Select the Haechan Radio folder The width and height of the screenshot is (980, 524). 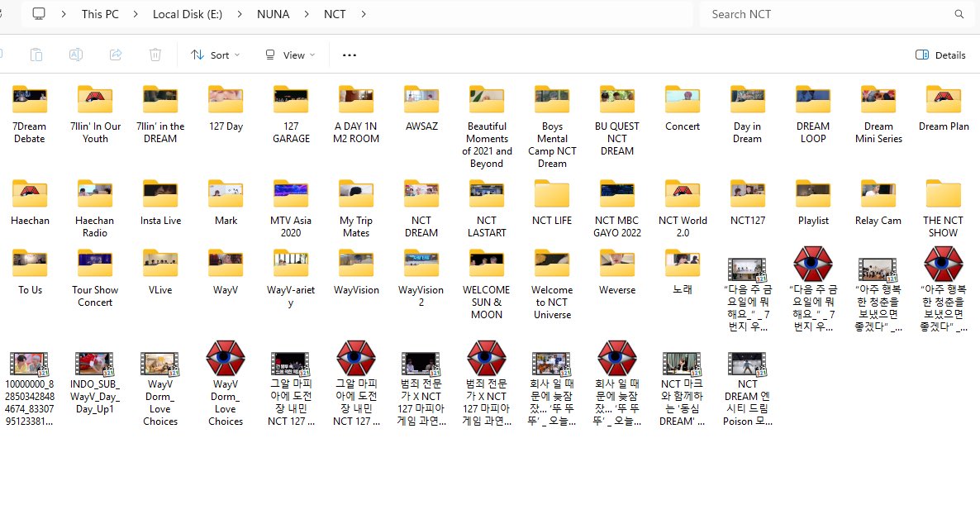coord(94,209)
